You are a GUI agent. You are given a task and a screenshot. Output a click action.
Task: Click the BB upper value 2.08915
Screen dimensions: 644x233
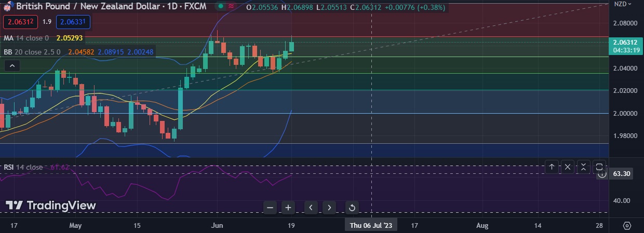click(x=111, y=52)
